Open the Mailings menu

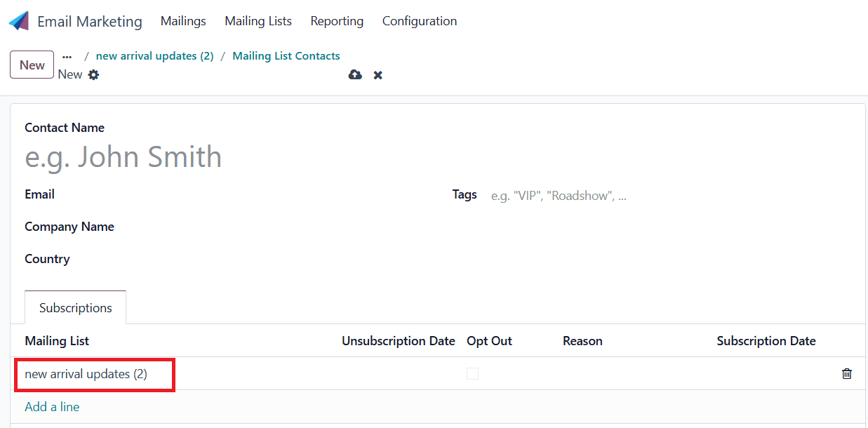click(183, 21)
